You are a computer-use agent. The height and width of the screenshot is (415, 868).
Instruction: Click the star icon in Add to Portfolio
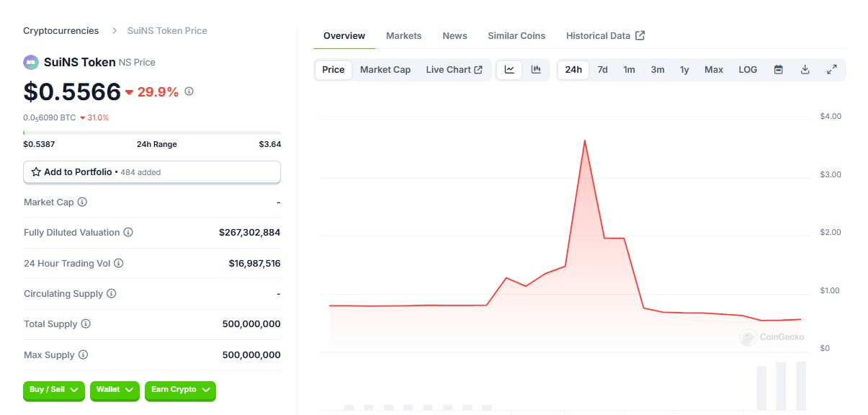[x=36, y=172]
